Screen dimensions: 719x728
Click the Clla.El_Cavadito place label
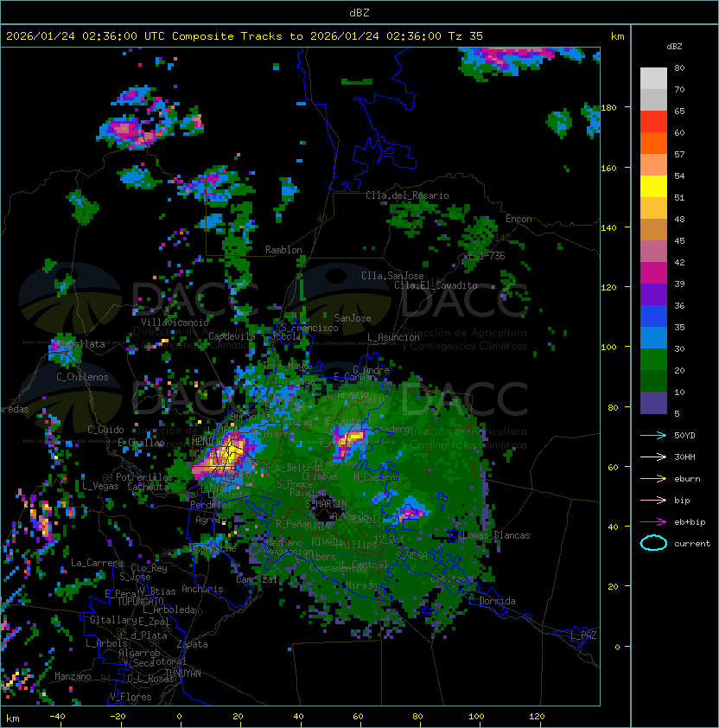[x=436, y=285]
